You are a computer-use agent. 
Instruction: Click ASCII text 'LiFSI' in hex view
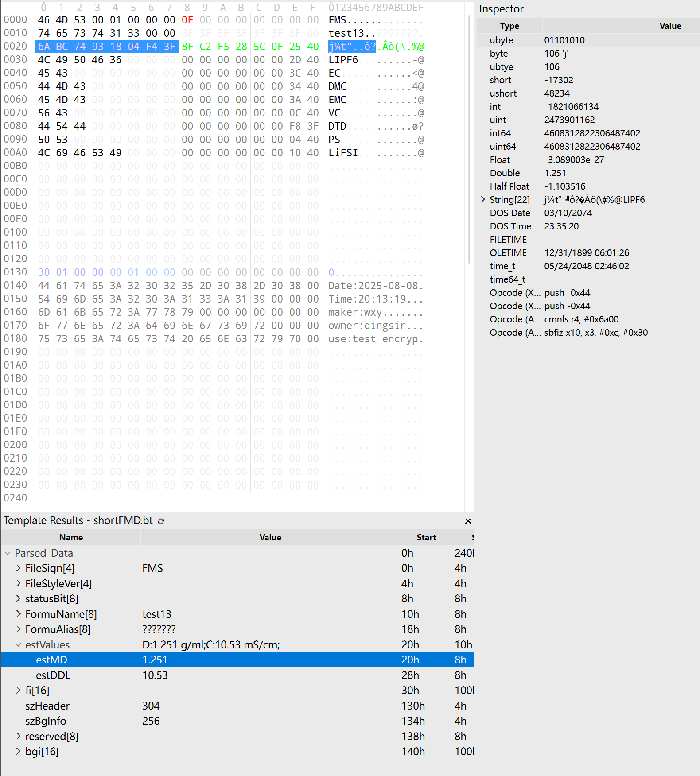click(x=343, y=153)
